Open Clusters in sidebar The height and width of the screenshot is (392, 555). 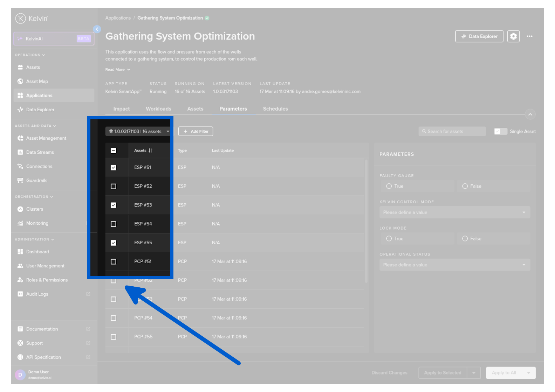[34, 209]
